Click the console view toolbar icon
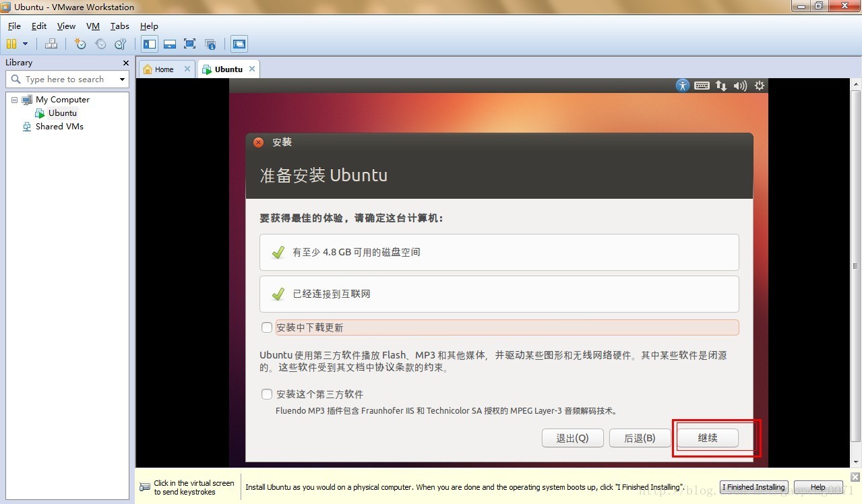 (239, 44)
